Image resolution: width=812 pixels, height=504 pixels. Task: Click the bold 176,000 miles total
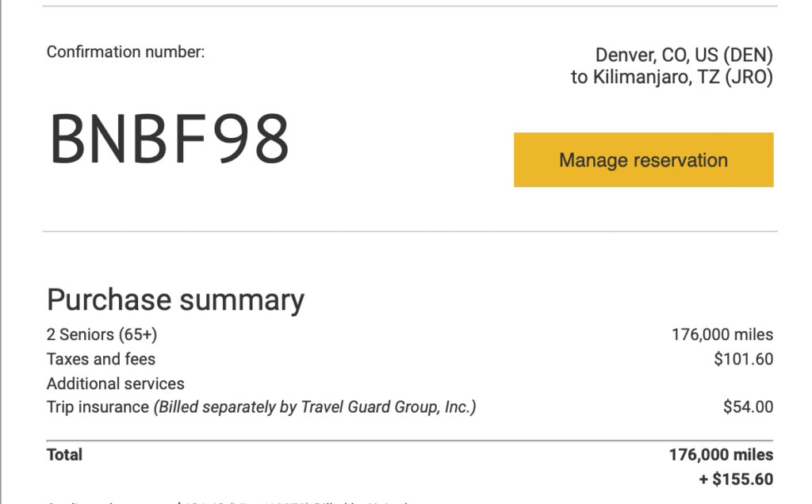click(721, 455)
